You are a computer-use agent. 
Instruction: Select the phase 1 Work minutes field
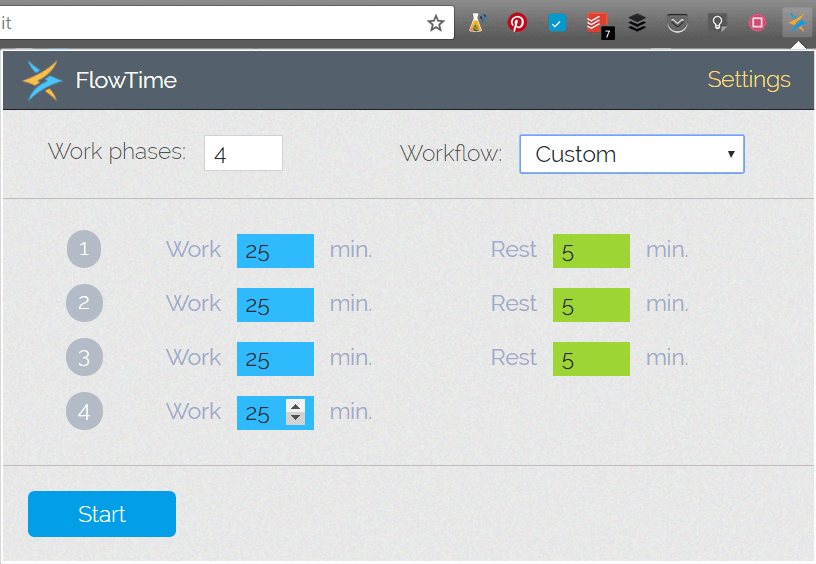(275, 251)
